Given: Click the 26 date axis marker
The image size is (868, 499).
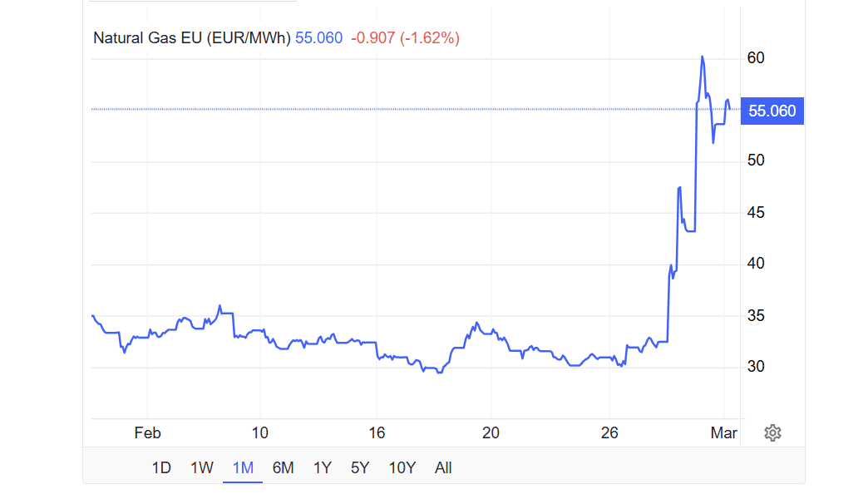Looking at the screenshot, I should tap(610, 432).
